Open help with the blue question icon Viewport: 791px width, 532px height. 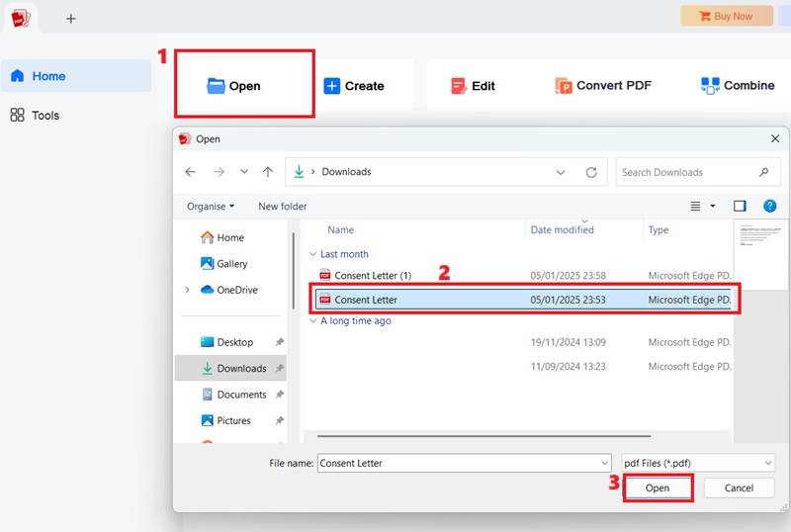[x=770, y=206]
